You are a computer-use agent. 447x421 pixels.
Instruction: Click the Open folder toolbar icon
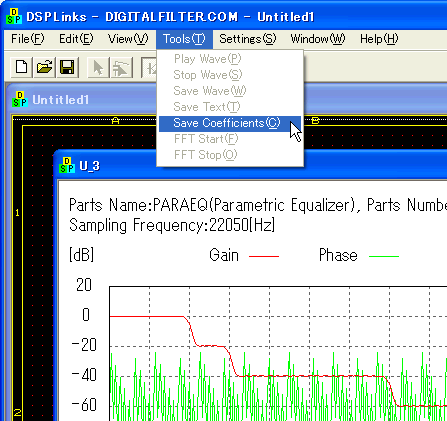click(x=44, y=67)
